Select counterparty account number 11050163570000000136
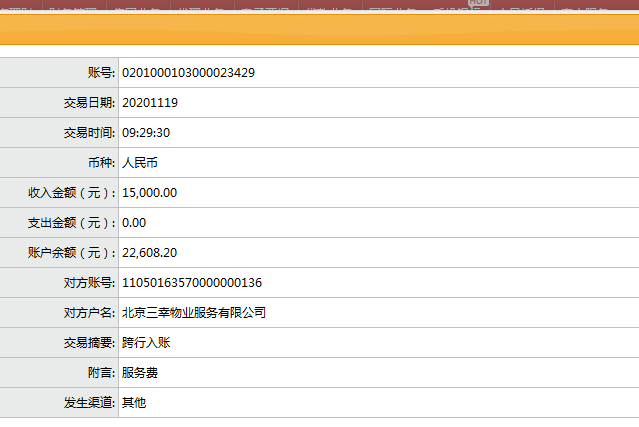639x427 pixels. pos(192,283)
